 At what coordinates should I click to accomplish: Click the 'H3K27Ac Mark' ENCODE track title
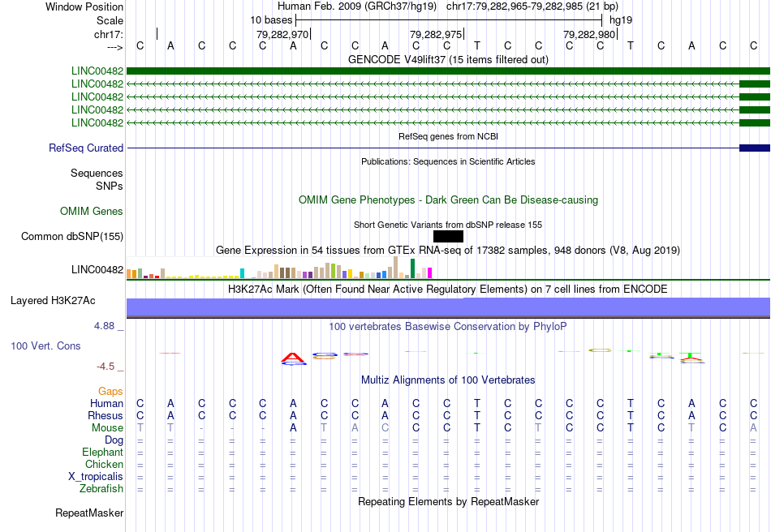coord(448,289)
